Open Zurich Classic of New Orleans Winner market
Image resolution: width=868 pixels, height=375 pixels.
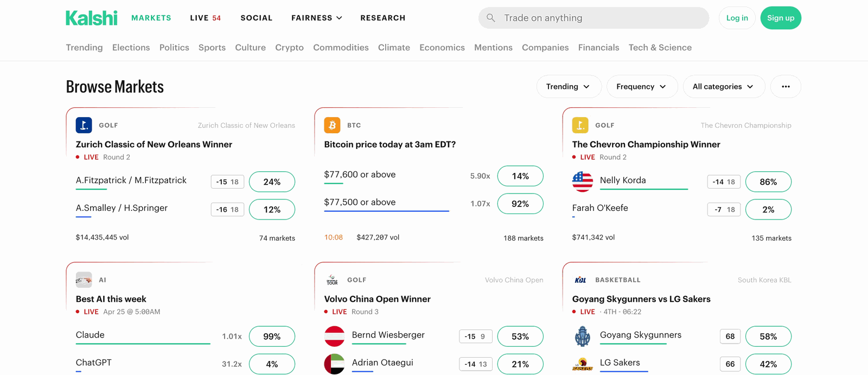[154, 144]
